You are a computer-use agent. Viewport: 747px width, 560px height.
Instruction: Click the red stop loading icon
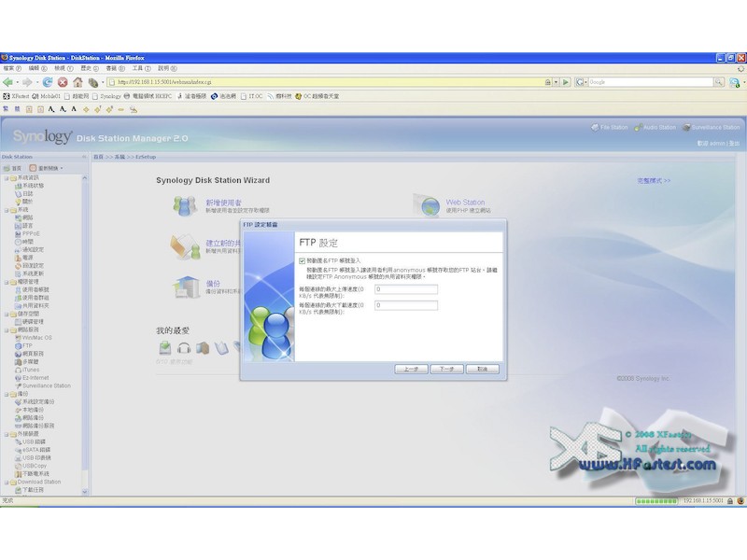(x=63, y=82)
